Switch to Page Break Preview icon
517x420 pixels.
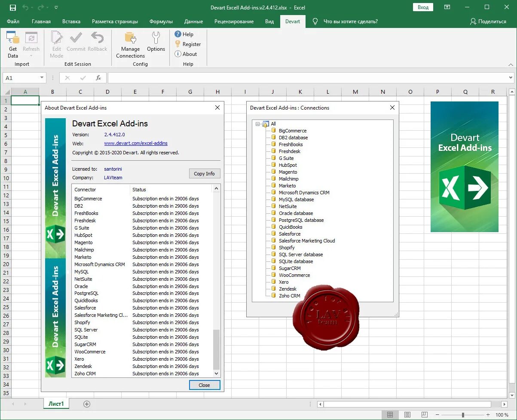click(424, 415)
